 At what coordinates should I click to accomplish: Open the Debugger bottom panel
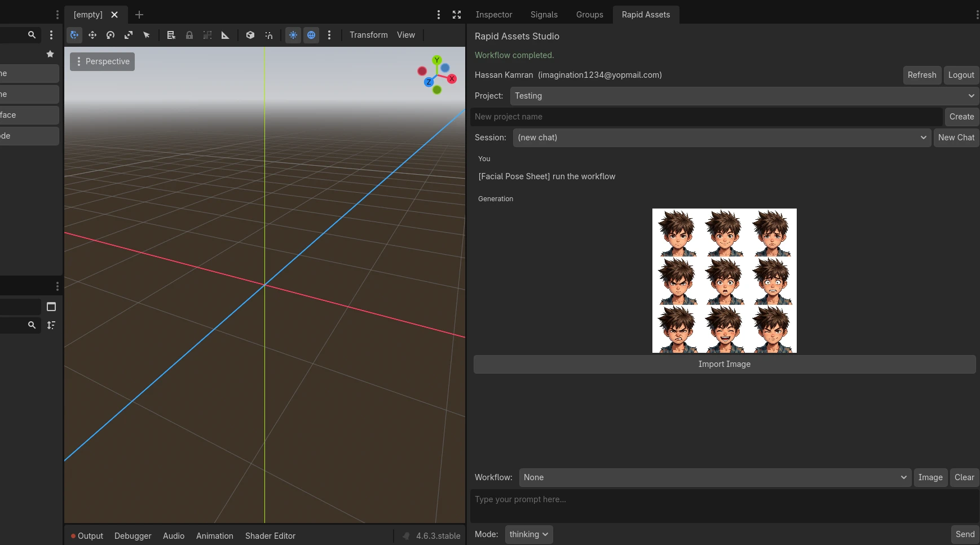tap(133, 536)
